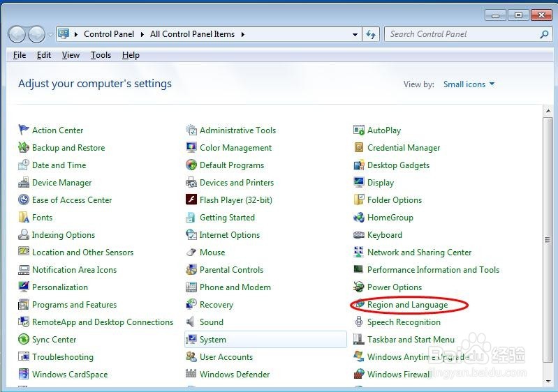Click the Sync Center green icon
Screen dimensions: 558x392
click(24, 339)
